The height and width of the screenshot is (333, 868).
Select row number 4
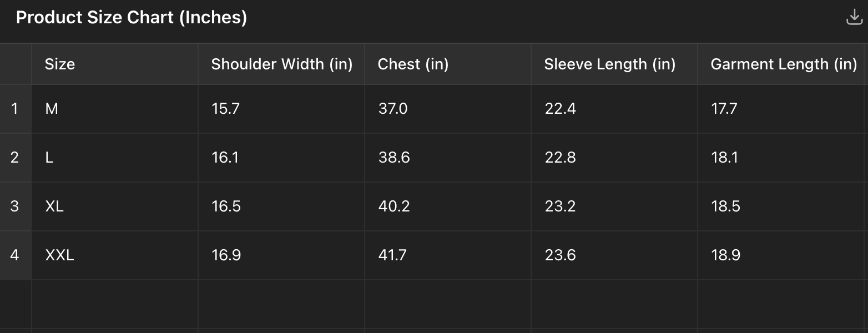click(15, 255)
